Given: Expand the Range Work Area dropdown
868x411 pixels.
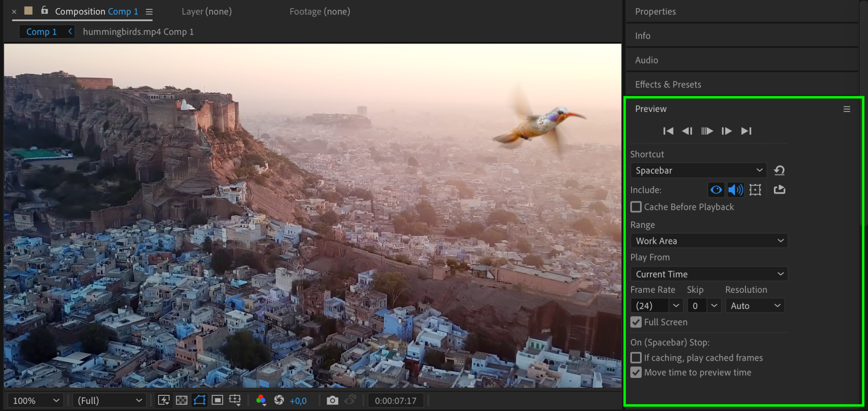Looking at the screenshot, I should click(x=709, y=241).
